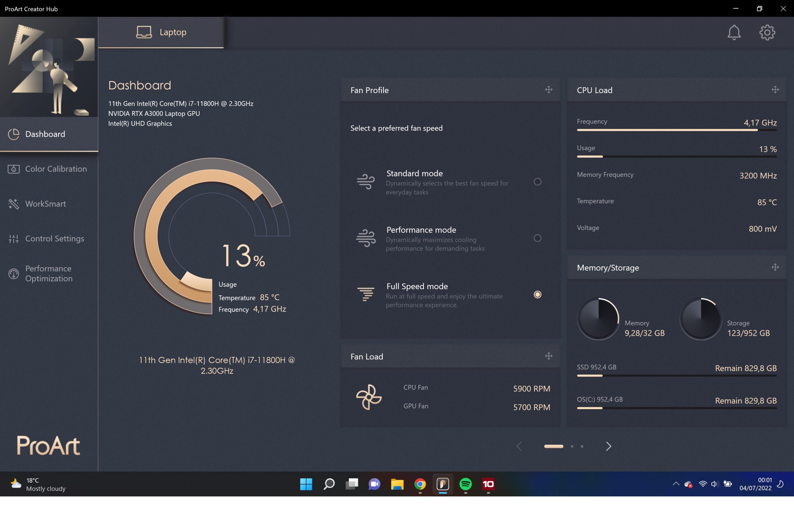This screenshot has height=532, width=794.
Task: Select the Dashboard menu item
Action: click(49, 134)
